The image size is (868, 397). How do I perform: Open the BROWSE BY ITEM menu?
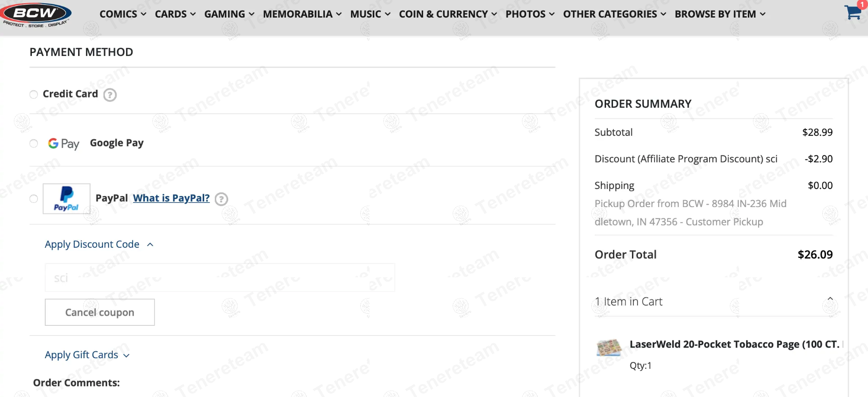pyautogui.click(x=720, y=14)
